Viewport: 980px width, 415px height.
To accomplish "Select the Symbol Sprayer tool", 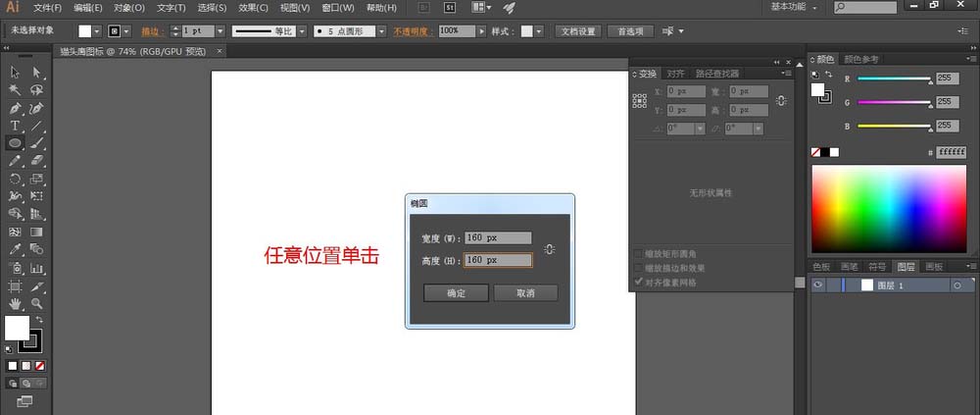I will pyautogui.click(x=15, y=269).
